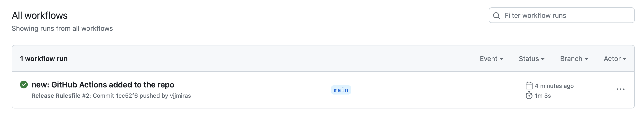Click the "Showing runs from all workflows" subtitle
This screenshot has height=128, width=644.
[62, 29]
